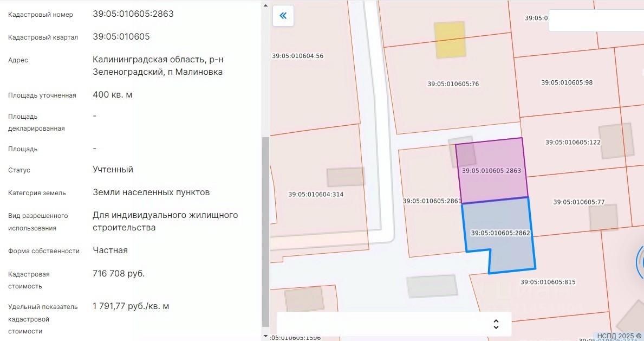
Task: Collapse the info panel with the double-chevron button
Action: coord(283,16)
